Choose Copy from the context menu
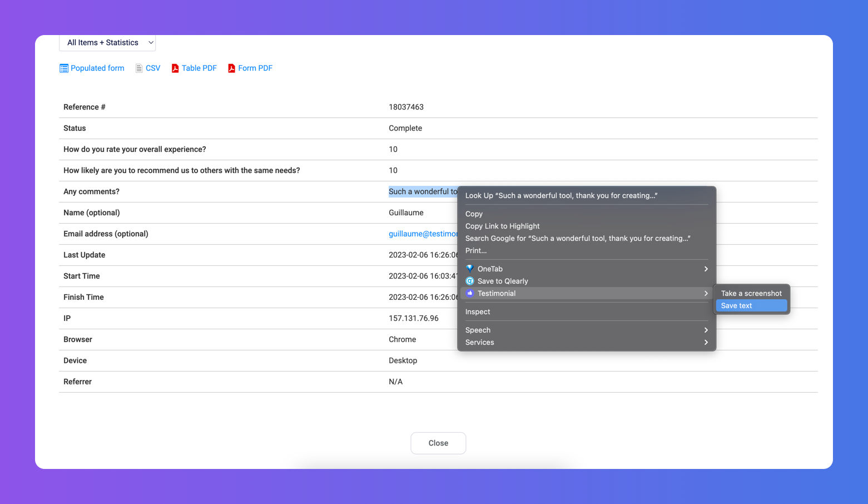868x504 pixels. (474, 214)
